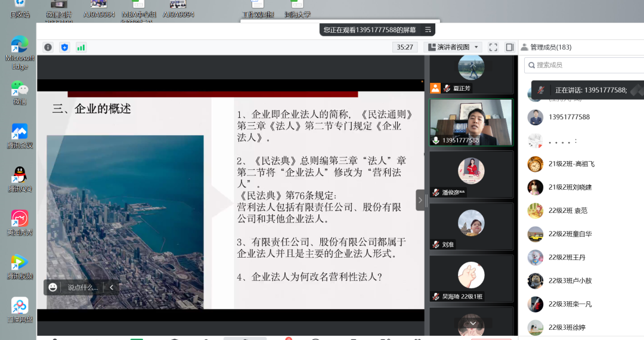The width and height of the screenshot is (644, 340).
Task: Open 美图秀秀 desktop shortcut
Action: (20, 223)
